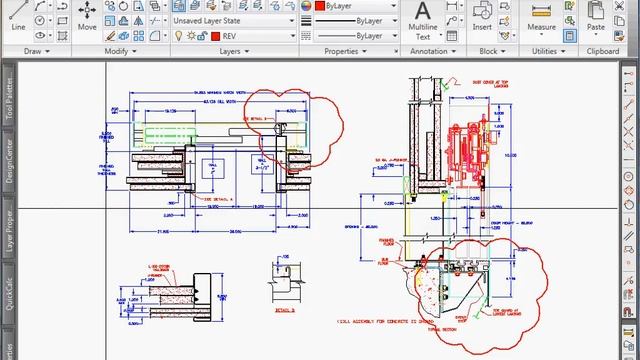Viewport: 640px width, 360px height.
Task: Toggle REV layer lock icon
Action: coord(202,36)
